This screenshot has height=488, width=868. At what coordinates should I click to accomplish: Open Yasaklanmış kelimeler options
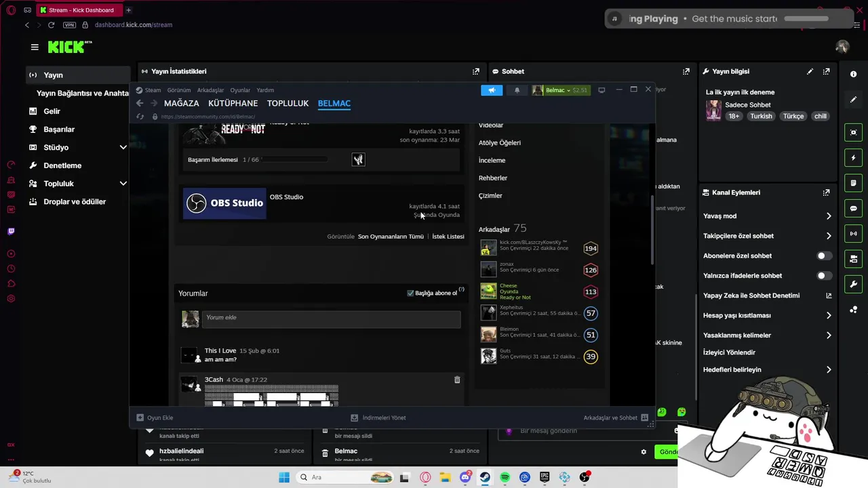(767, 335)
